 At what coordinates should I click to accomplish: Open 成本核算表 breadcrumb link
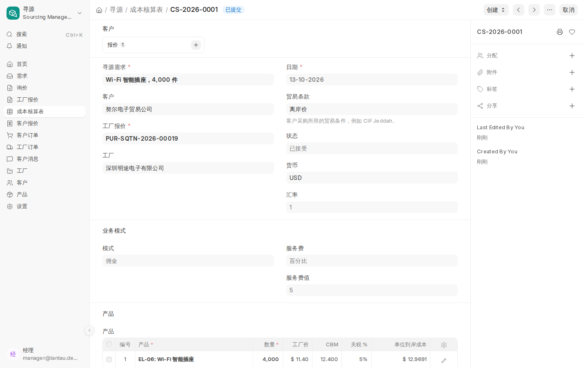click(146, 9)
